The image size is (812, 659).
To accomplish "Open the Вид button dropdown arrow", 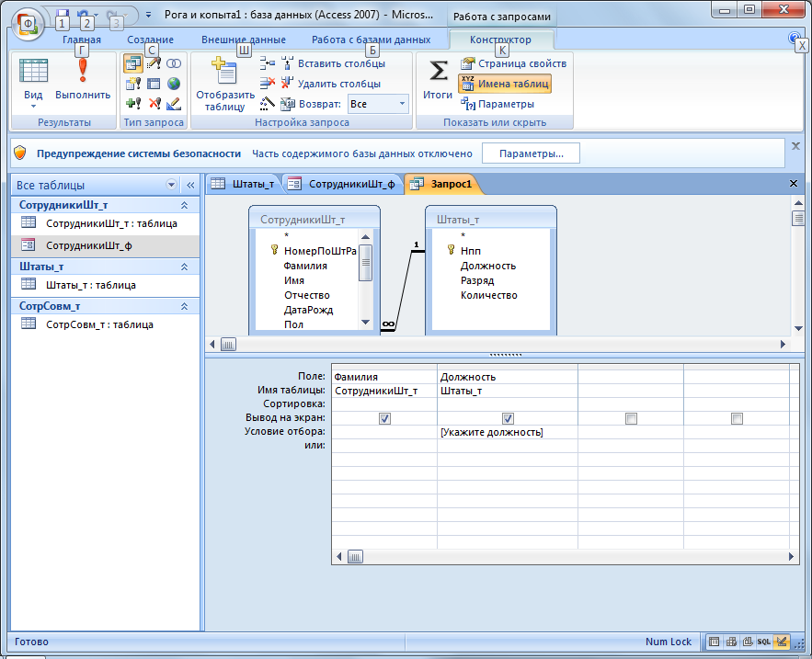I will click(x=33, y=106).
